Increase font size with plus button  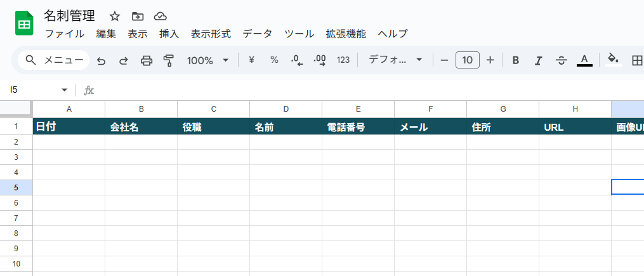click(490, 60)
